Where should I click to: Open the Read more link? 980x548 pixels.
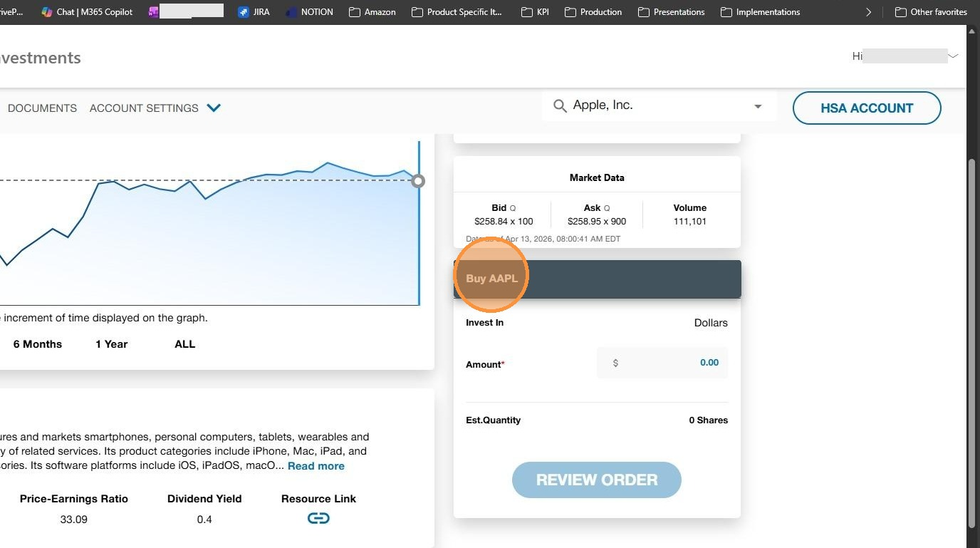(316, 466)
